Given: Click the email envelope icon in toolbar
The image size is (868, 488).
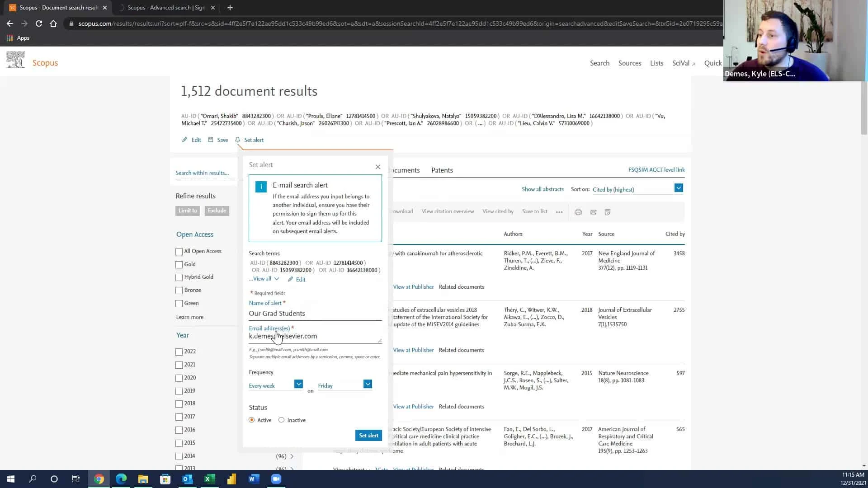Looking at the screenshot, I should (x=593, y=212).
